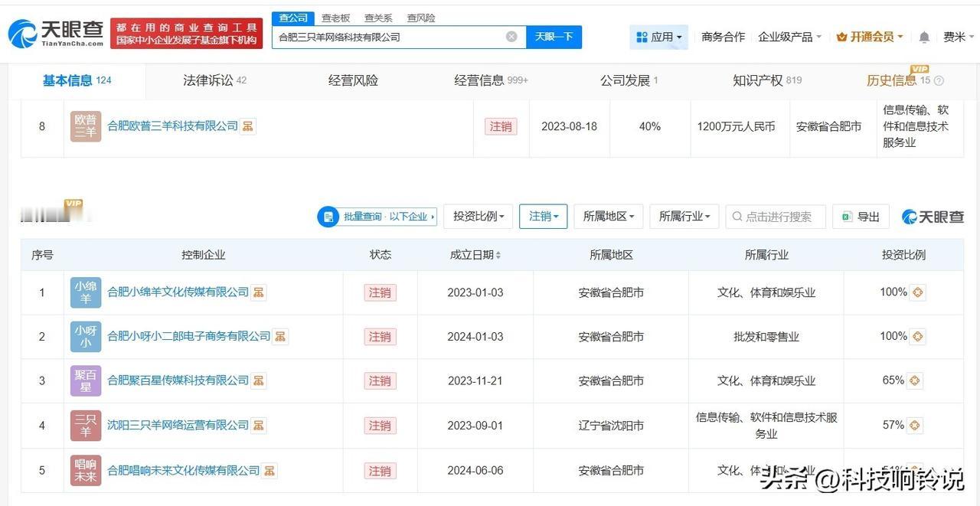
Task: Open 合肥聚百星传媒科技有限公司 company link
Action: click(178, 380)
